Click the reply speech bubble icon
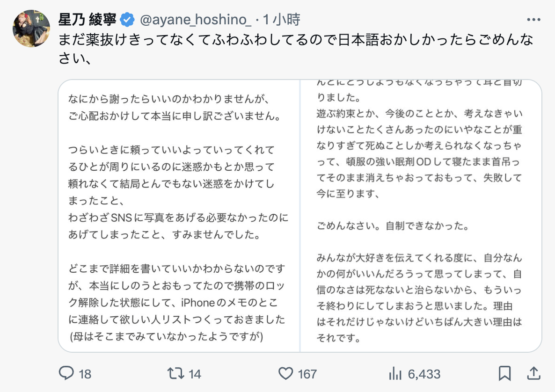Viewport: 555px width, 392px height. coord(66,373)
